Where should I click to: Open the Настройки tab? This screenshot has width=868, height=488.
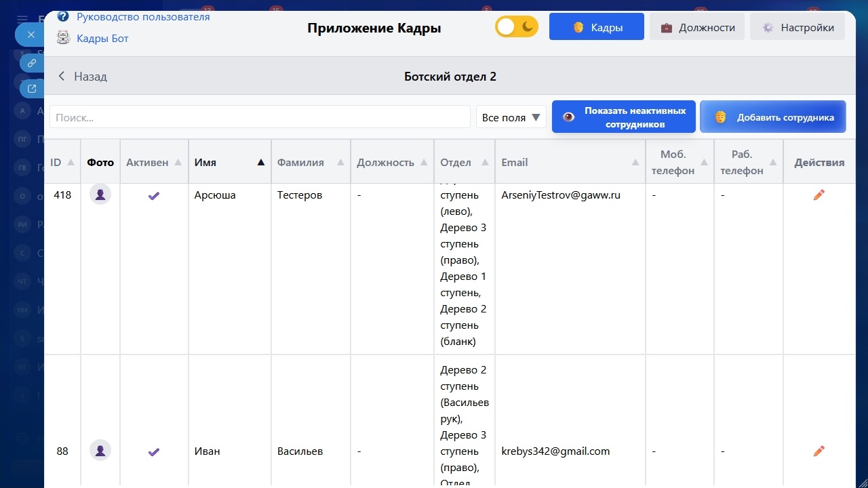797,27
